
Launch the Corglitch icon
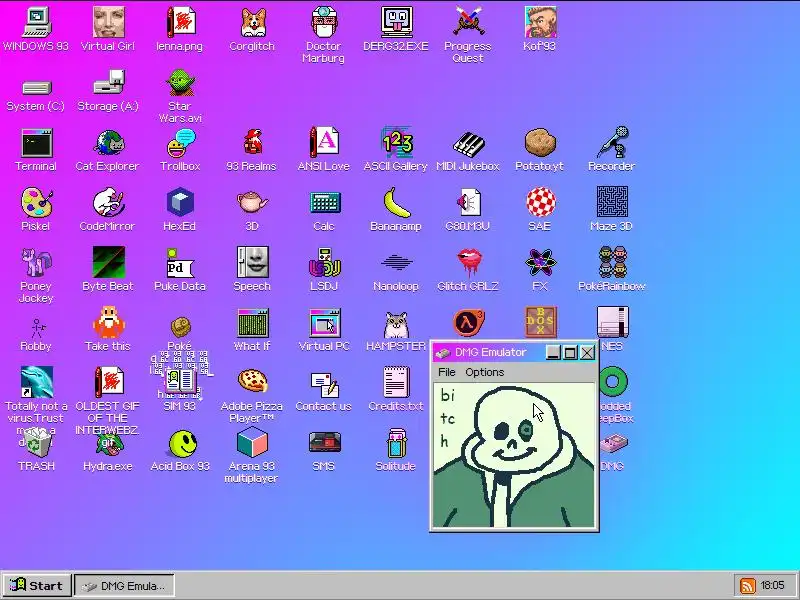252,22
